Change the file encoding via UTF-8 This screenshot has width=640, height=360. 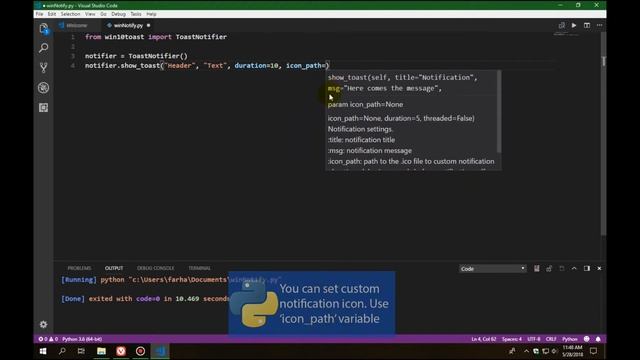pos(534,339)
